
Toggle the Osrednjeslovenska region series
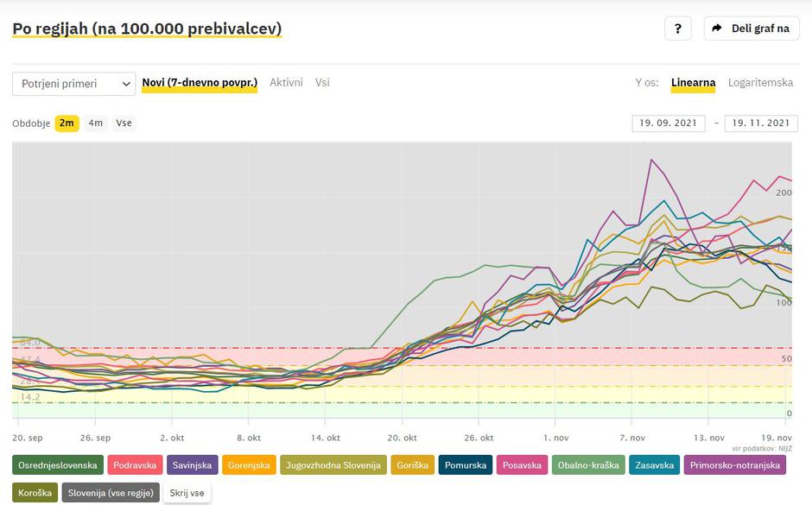58,465
